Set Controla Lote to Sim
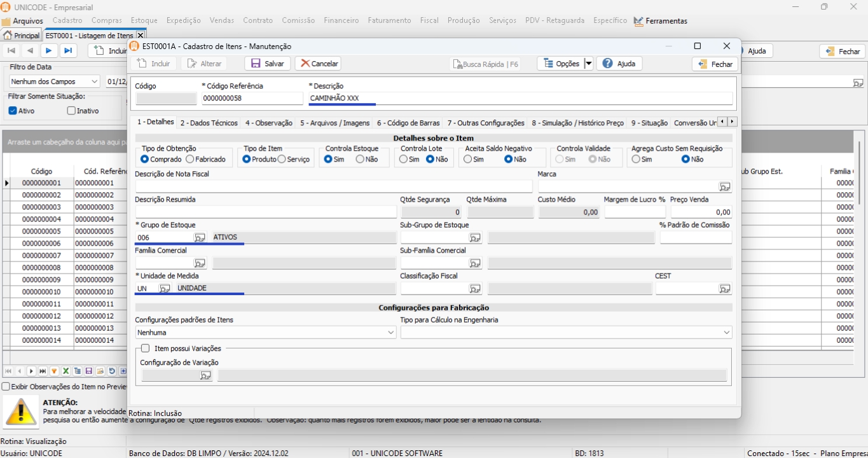 pos(404,160)
